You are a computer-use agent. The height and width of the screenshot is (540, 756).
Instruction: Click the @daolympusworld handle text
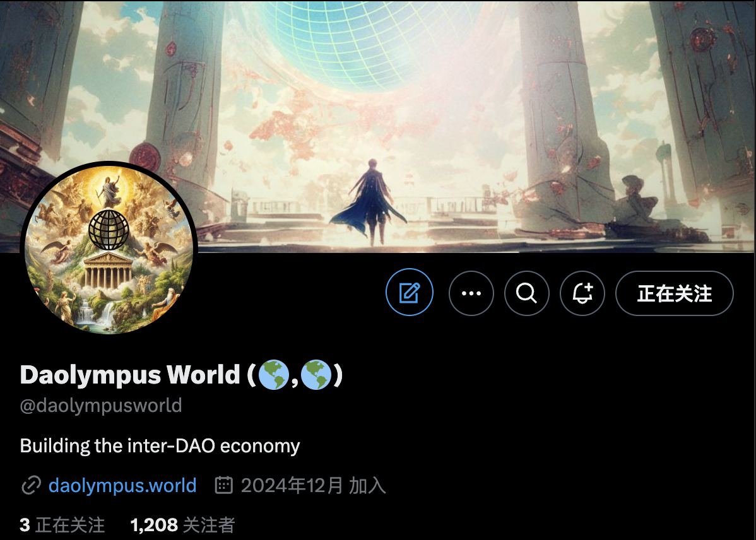click(101, 406)
